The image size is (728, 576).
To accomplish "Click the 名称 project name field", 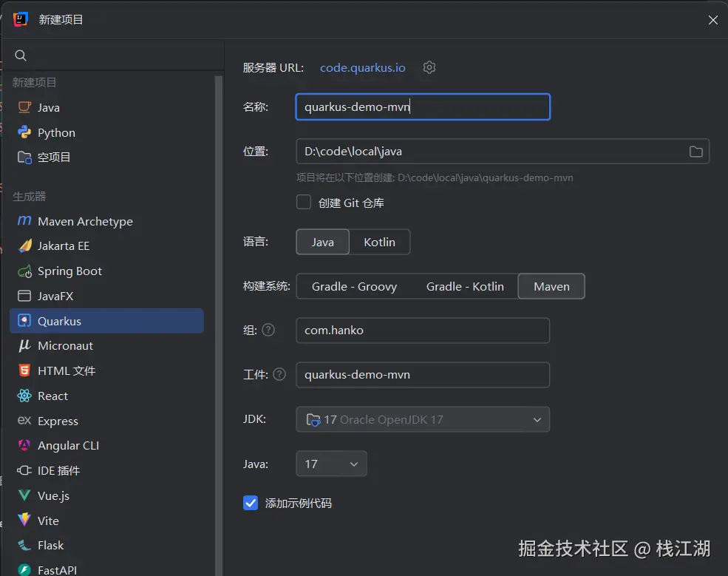I will pos(423,106).
